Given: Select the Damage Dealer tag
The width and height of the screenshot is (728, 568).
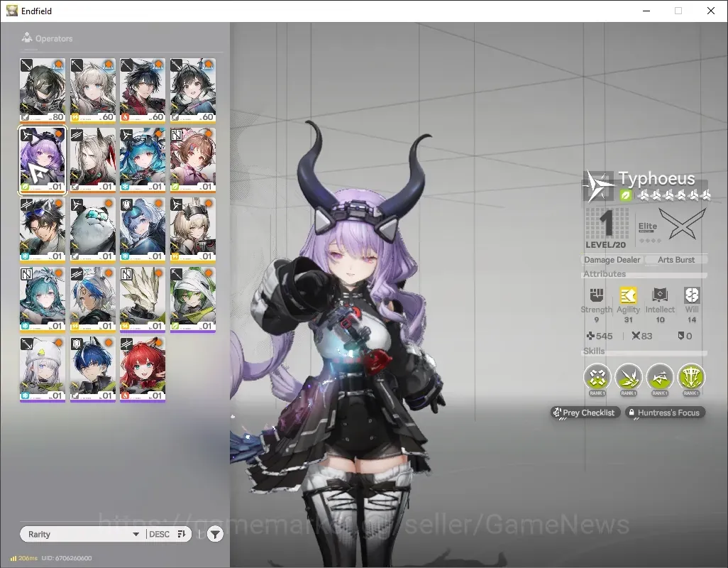Looking at the screenshot, I should tap(612, 260).
